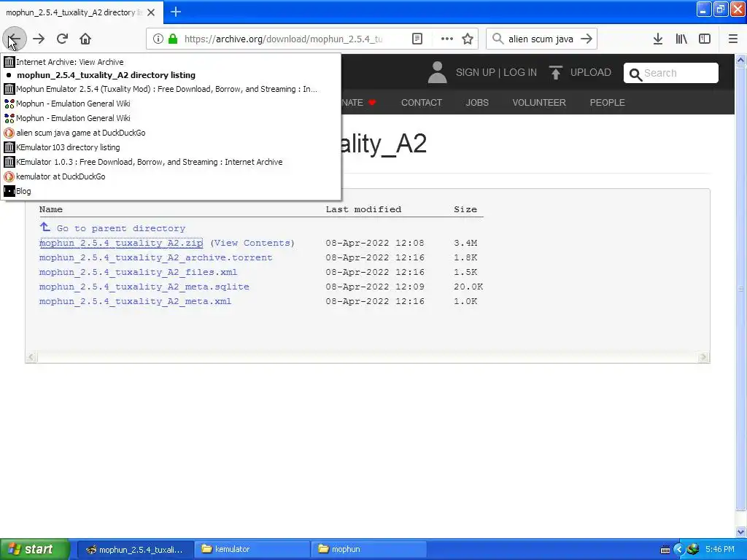This screenshot has height=560, width=747.
Task: Click the Forward navigation arrow
Action: [x=39, y=39]
